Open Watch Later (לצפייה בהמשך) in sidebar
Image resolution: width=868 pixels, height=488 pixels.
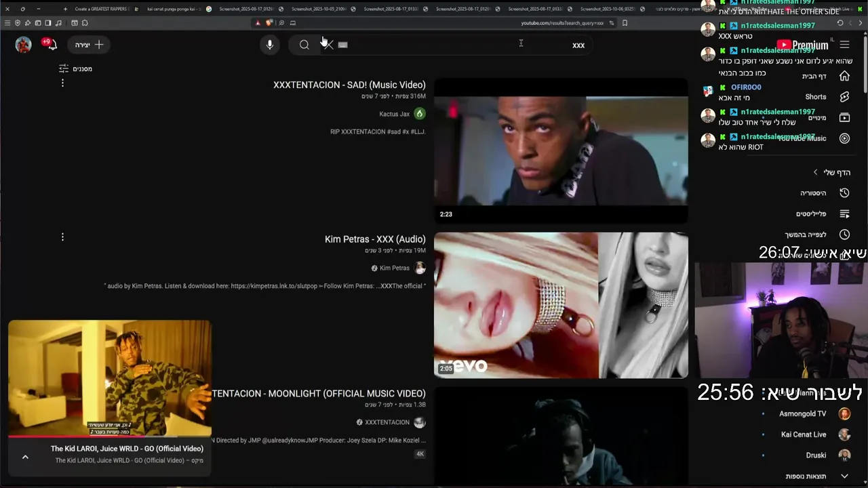[817, 235]
